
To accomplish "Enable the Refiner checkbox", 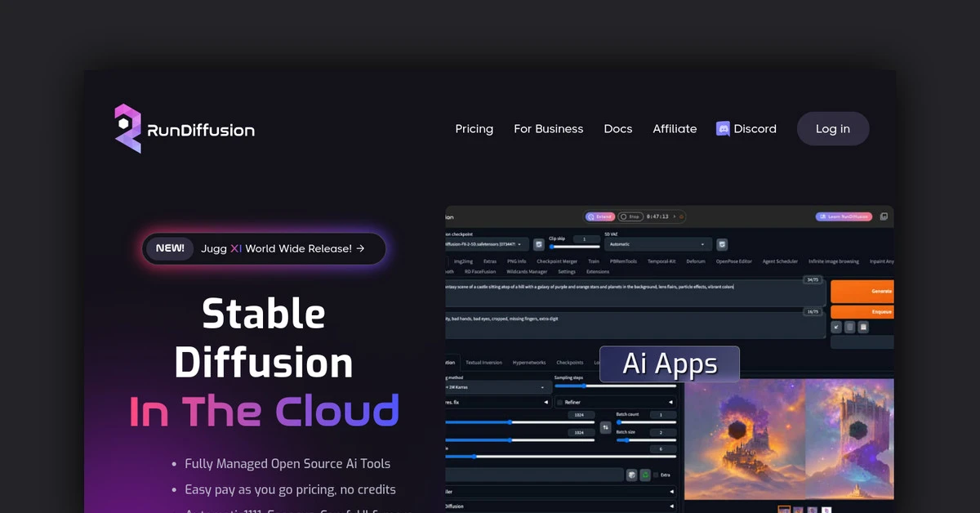I will tap(560, 402).
